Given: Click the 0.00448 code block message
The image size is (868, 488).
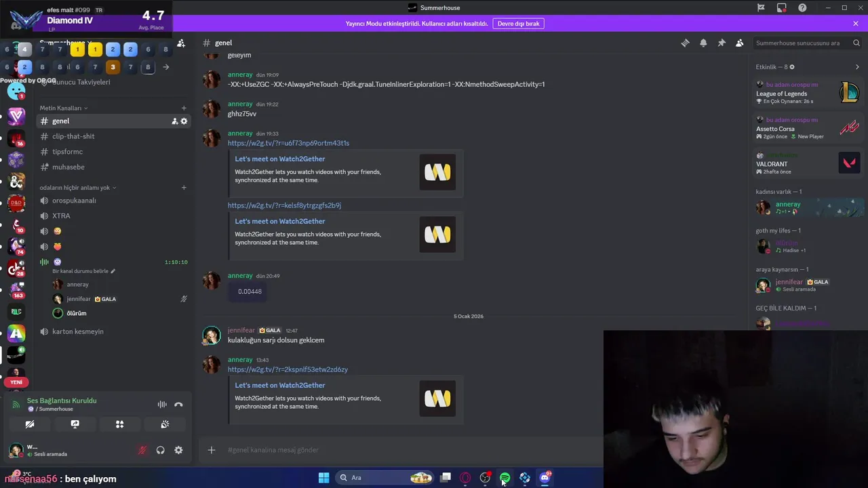Looking at the screenshot, I should (x=250, y=291).
